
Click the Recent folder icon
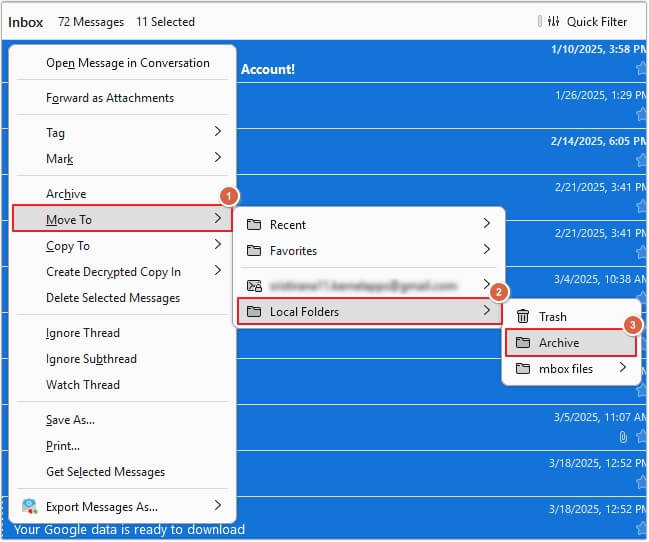[x=254, y=225]
